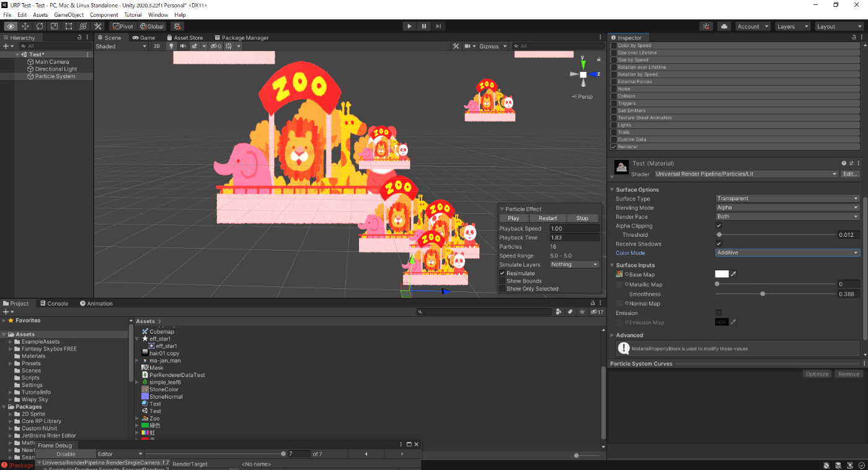Viewport: 868px width, 470px height.
Task: Open the cloud services icon
Action: click(x=724, y=26)
